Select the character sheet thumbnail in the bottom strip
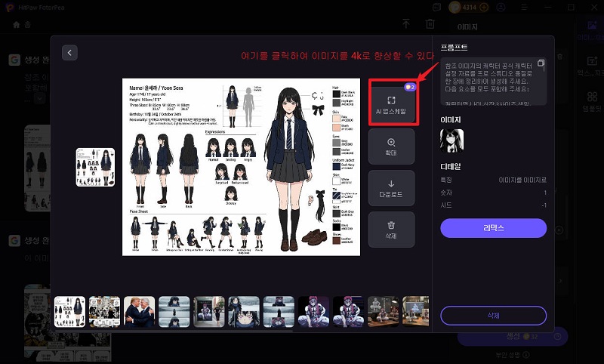The image size is (604, 364). (69, 312)
